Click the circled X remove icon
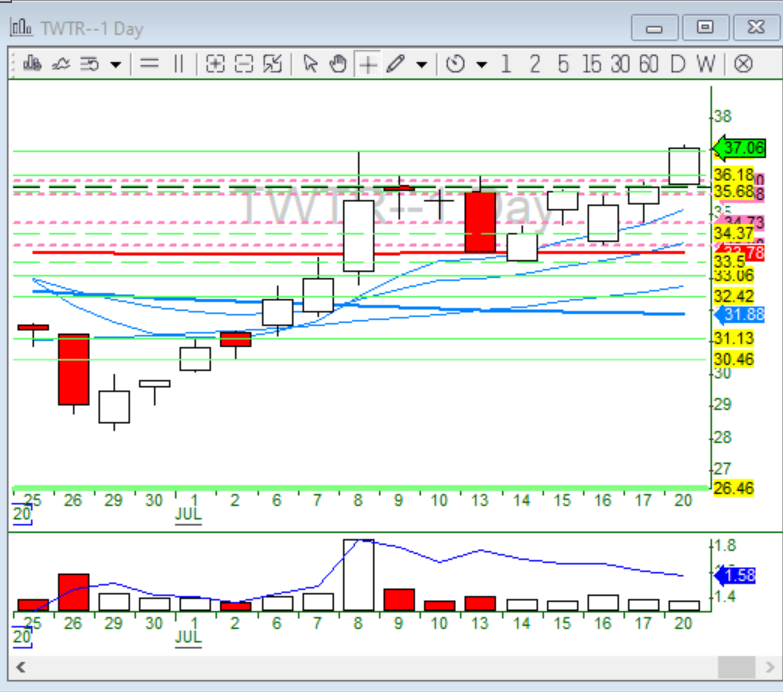783x692 pixels. 743,64
